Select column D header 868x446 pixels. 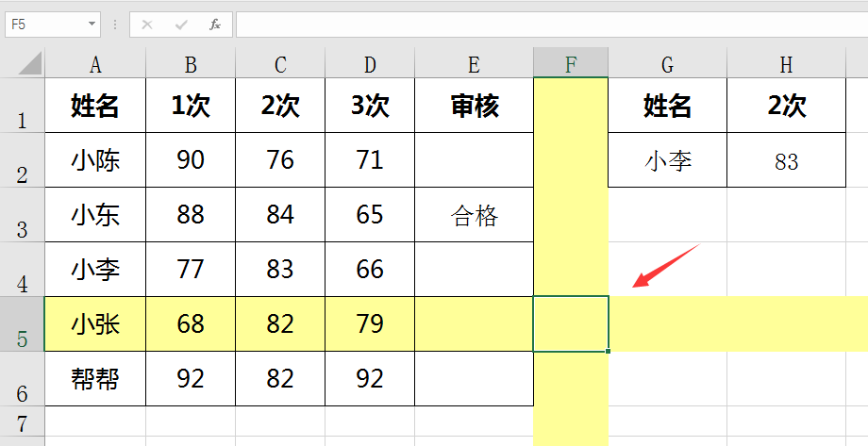point(370,63)
